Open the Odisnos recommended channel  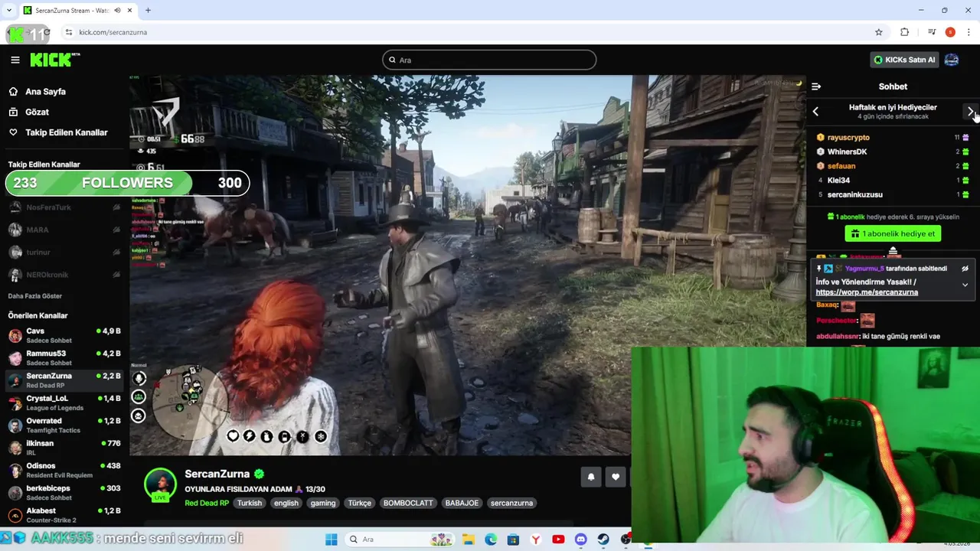coord(64,470)
